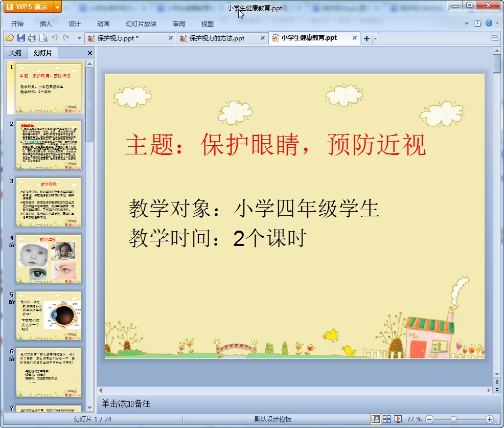Open the WPS 演示 application menu
504x428 pixels.
point(28,7)
